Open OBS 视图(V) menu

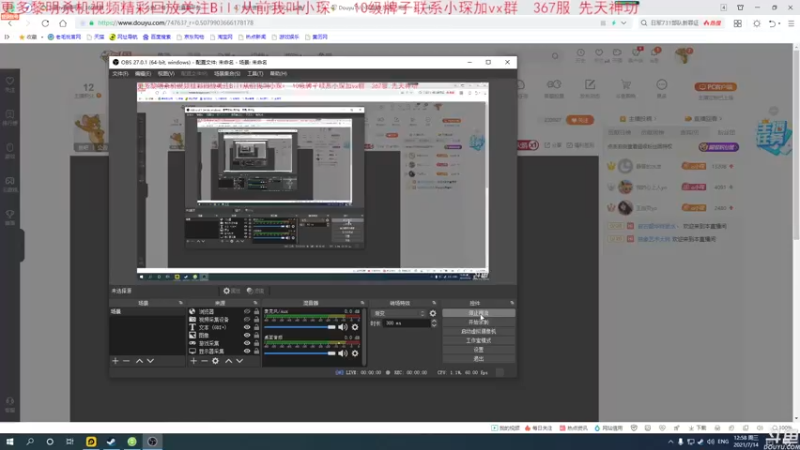point(166,73)
